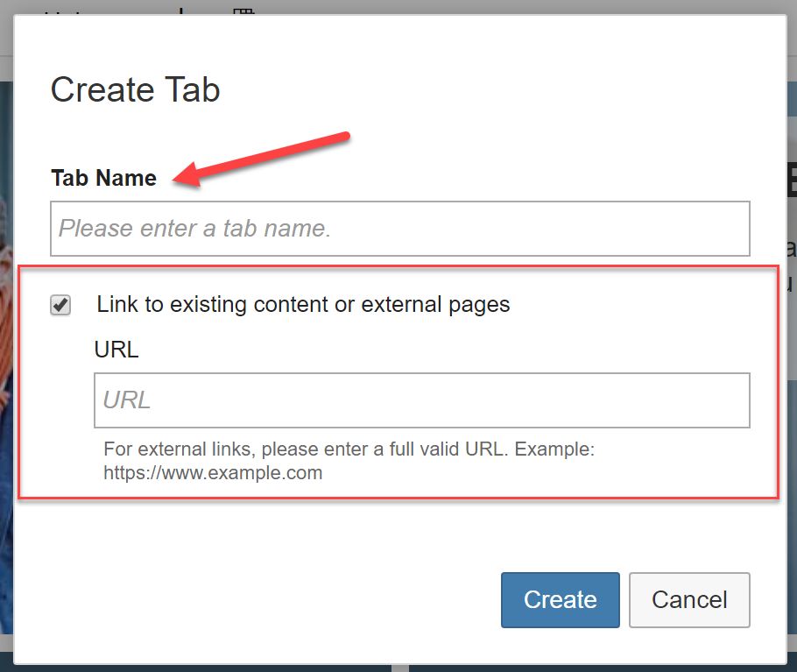The image size is (797, 672).
Task: Click the grid icon behind the dialog top
Action: click(243, 11)
